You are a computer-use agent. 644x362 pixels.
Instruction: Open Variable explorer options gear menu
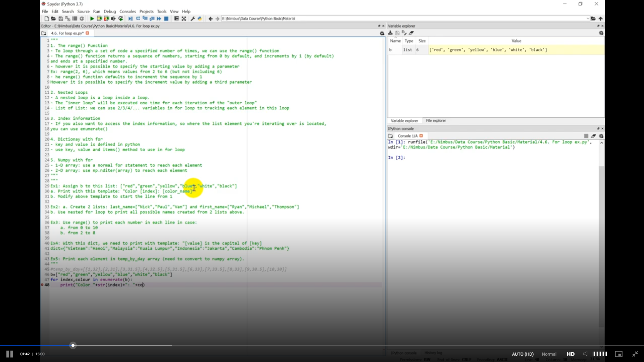click(x=601, y=33)
